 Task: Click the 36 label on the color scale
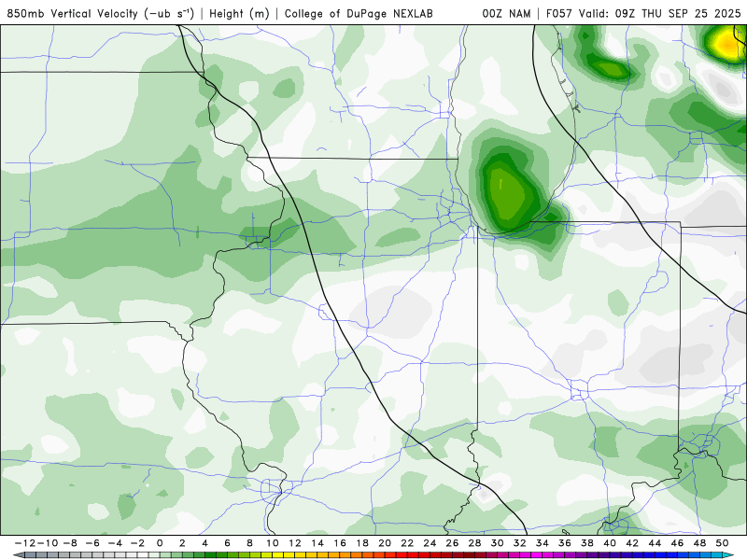coord(565,543)
